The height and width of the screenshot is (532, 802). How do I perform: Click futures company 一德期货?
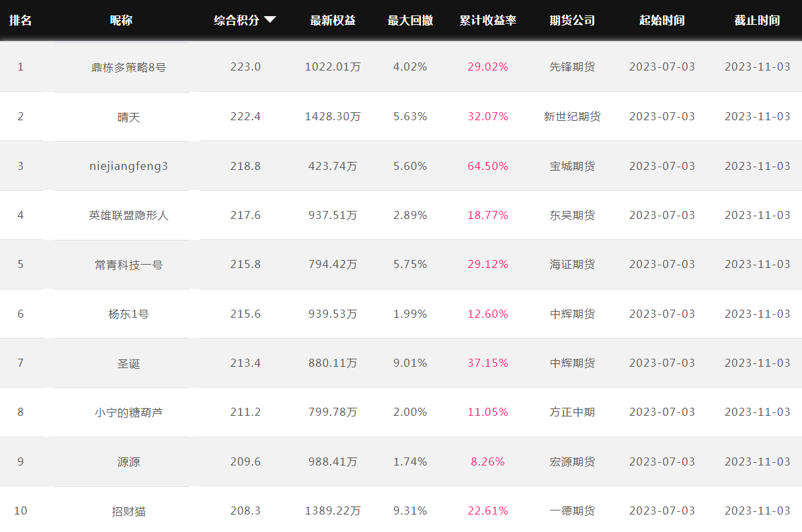[572, 511]
